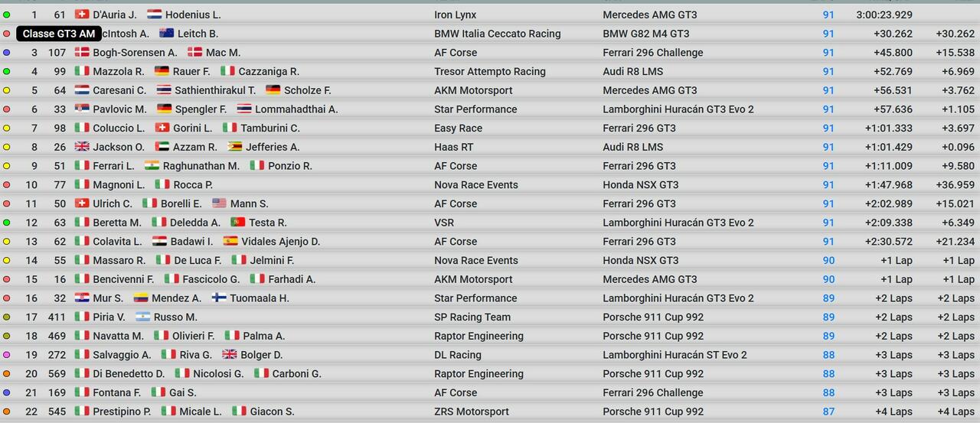Click Indian flag beside Raghunathan M.

coord(152,166)
